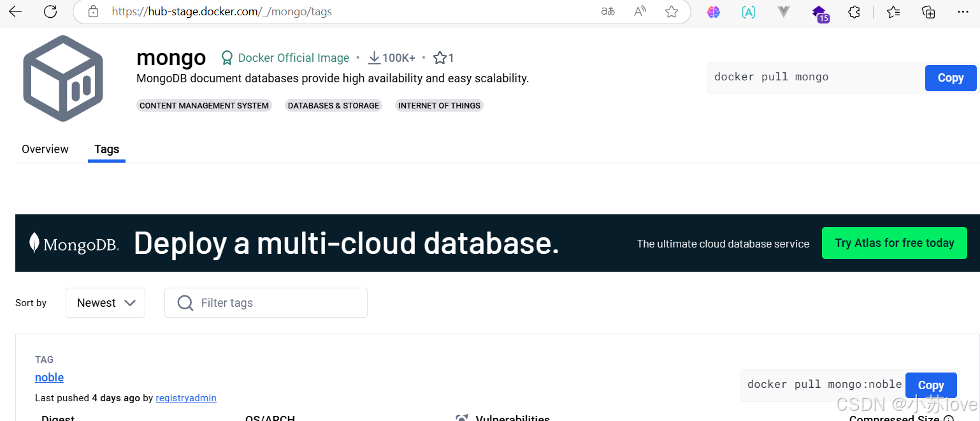Select the DATABASES & STORAGE category chip
The height and width of the screenshot is (421, 980).
click(333, 106)
